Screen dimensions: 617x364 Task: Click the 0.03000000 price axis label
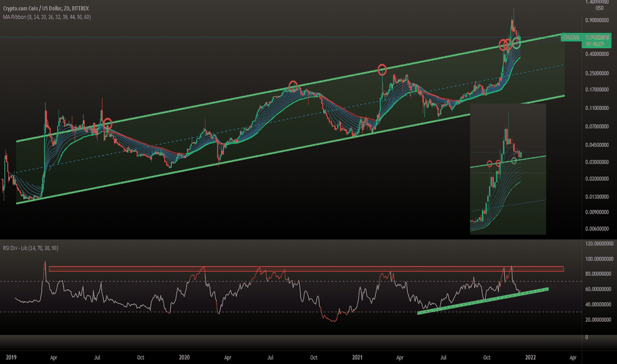coord(597,162)
